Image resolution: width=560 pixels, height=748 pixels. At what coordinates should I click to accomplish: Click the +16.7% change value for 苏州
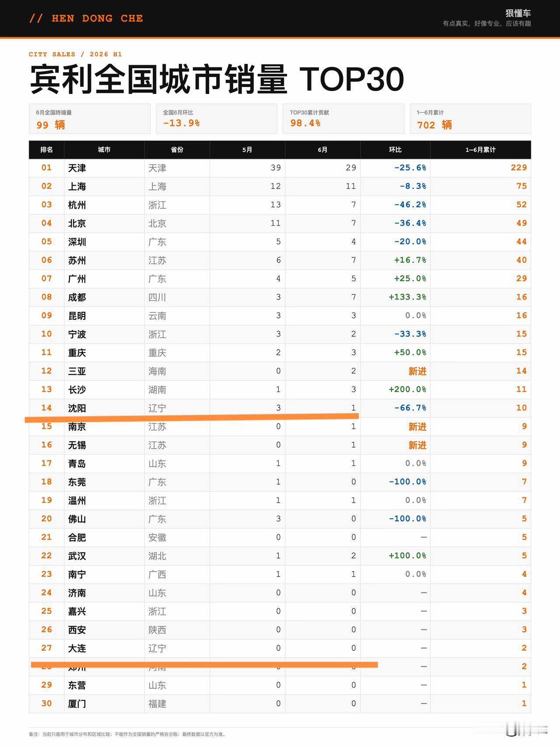coord(410,260)
